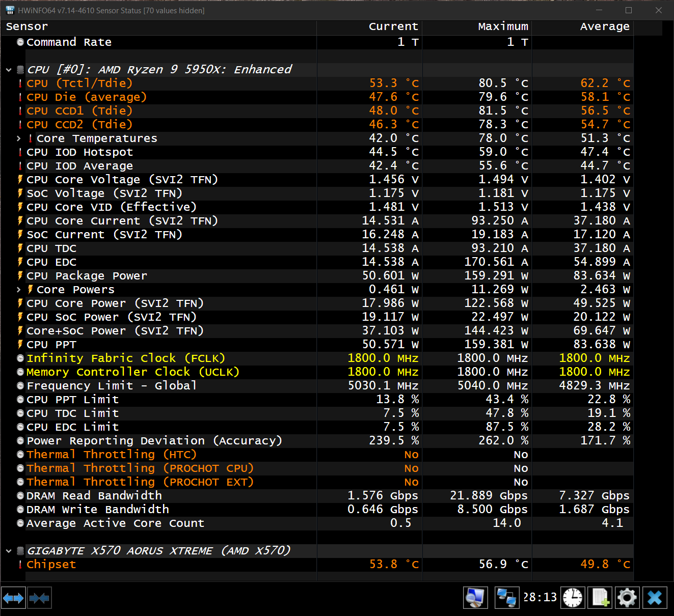Image resolution: width=674 pixels, height=616 pixels.
Task: Open sensor settings gear icon
Action: [x=627, y=598]
